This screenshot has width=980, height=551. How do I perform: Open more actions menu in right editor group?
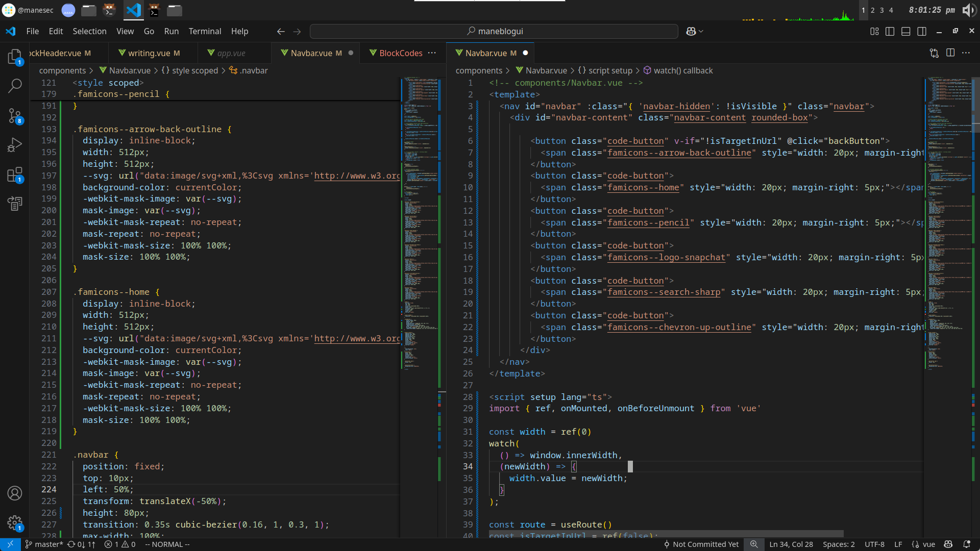[x=966, y=53]
